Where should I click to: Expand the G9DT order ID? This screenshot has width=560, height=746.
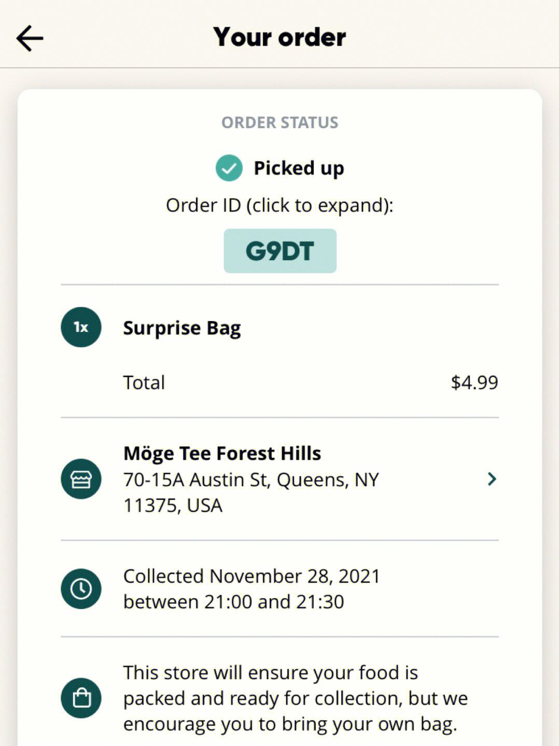280,251
